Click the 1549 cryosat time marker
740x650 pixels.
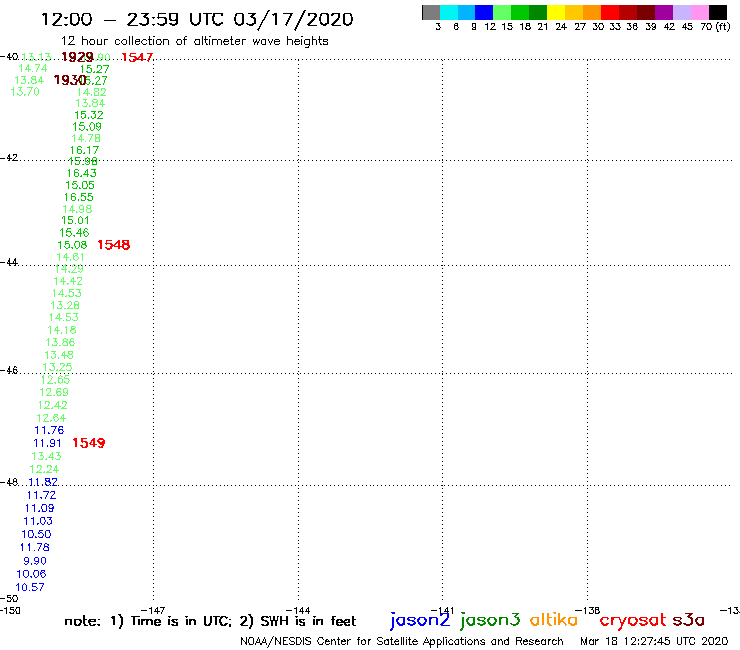89,443
